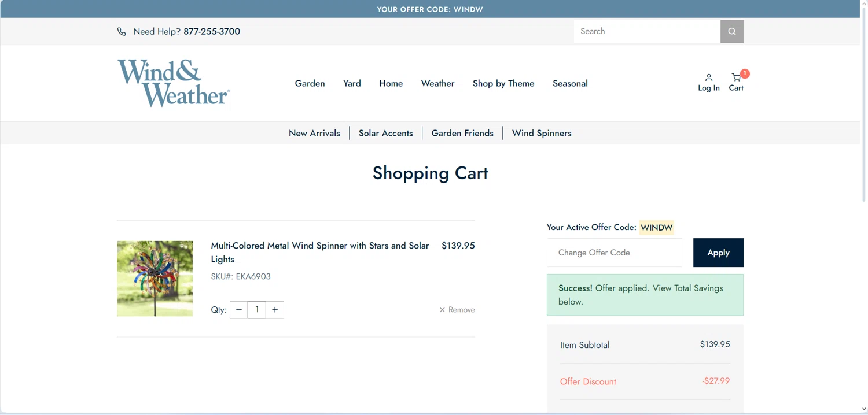Click the phone icon beside Need Help
Viewport: 868px width, 415px height.
(122, 32)
